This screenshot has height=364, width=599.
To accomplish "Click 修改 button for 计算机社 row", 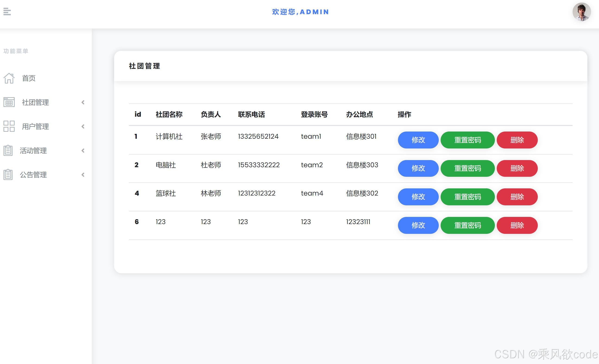I will pyautogui.click(x=418, y=140).
